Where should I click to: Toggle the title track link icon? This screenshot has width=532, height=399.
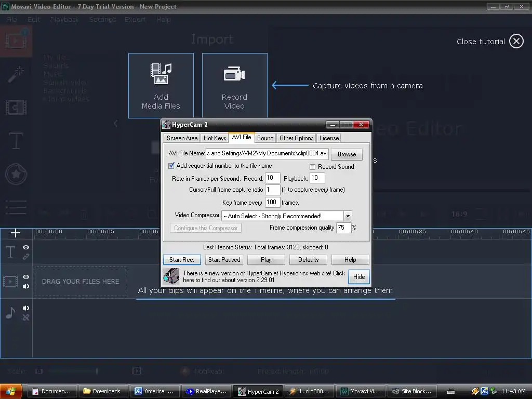[26, 257]
